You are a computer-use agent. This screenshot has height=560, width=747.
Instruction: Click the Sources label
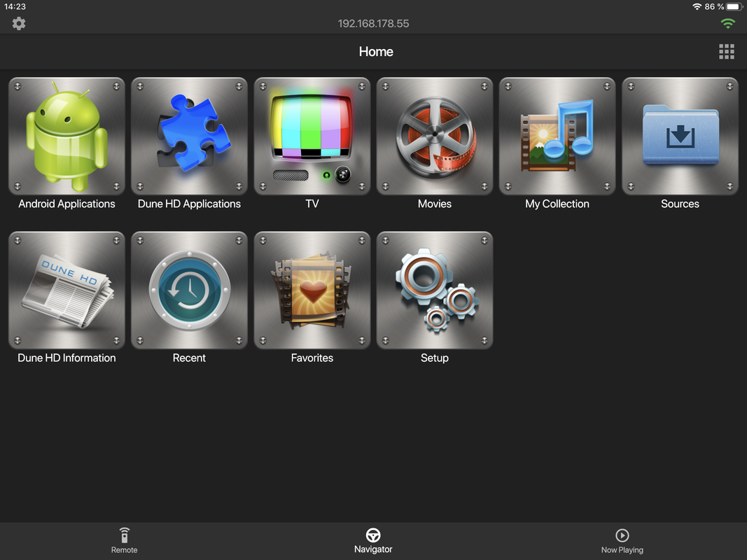[680, 204]
